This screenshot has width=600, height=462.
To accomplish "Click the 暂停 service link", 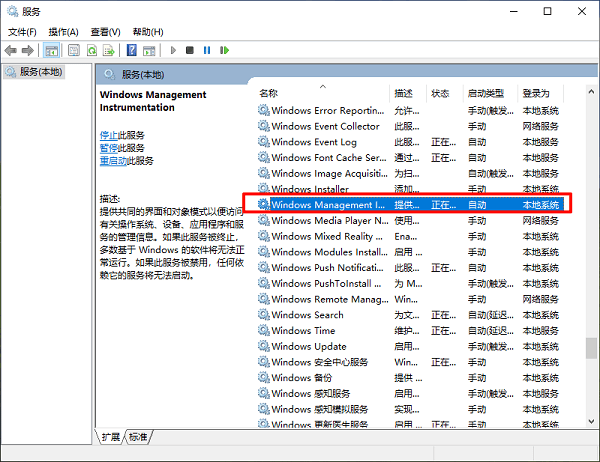I will point(109,148).
